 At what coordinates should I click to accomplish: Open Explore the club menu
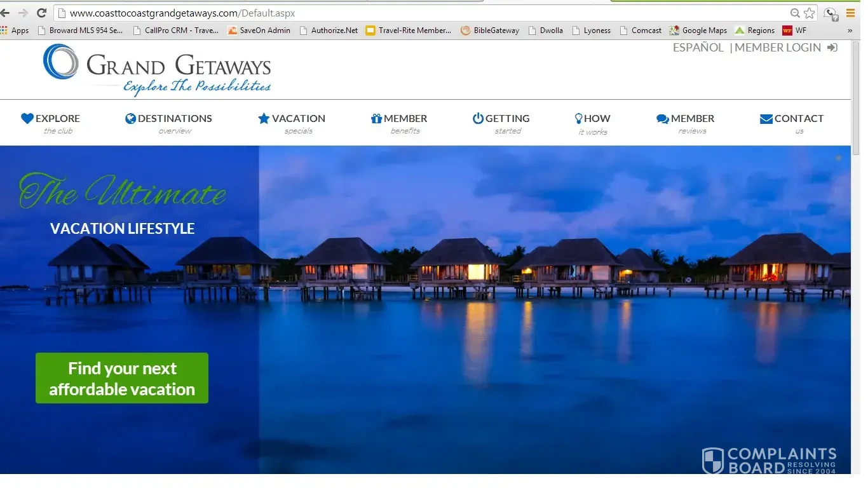[x=51, y=123]
